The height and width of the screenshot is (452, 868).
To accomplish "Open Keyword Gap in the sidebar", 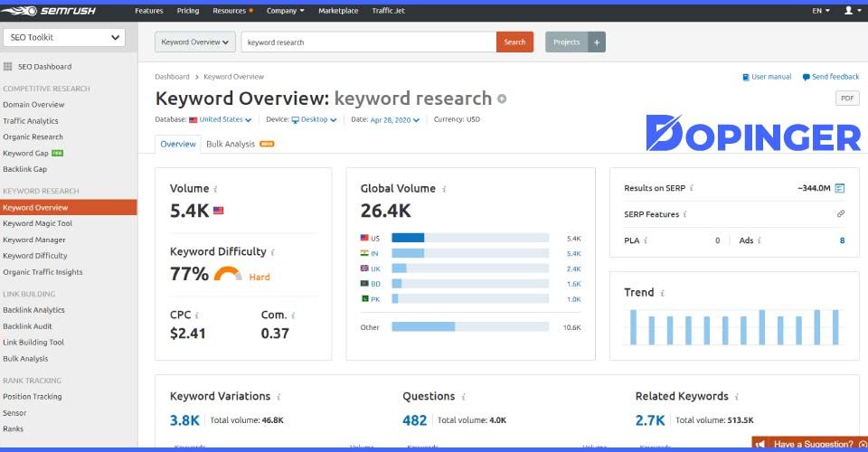I will (x=26, y=154).
